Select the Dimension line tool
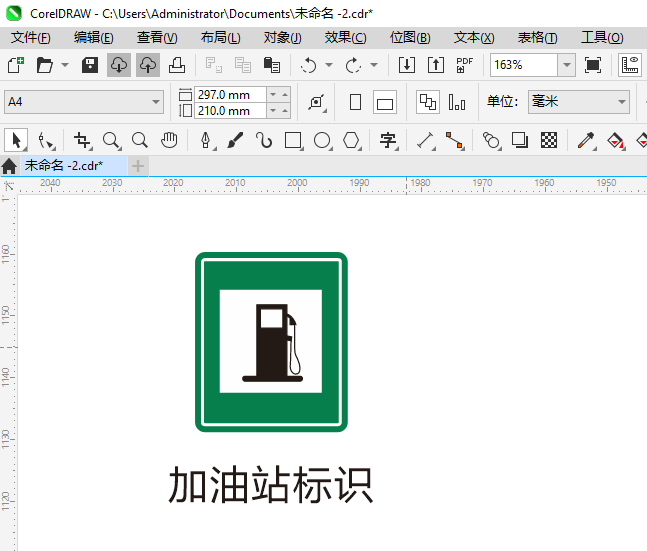The width and height of the screenshot is (647, 551). pyautogui.click(x=426, y=140)
